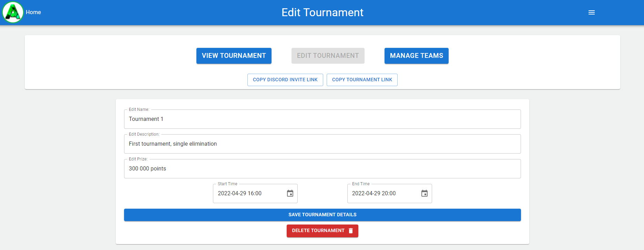Open the Manage Teams section

tap(416, 56)
